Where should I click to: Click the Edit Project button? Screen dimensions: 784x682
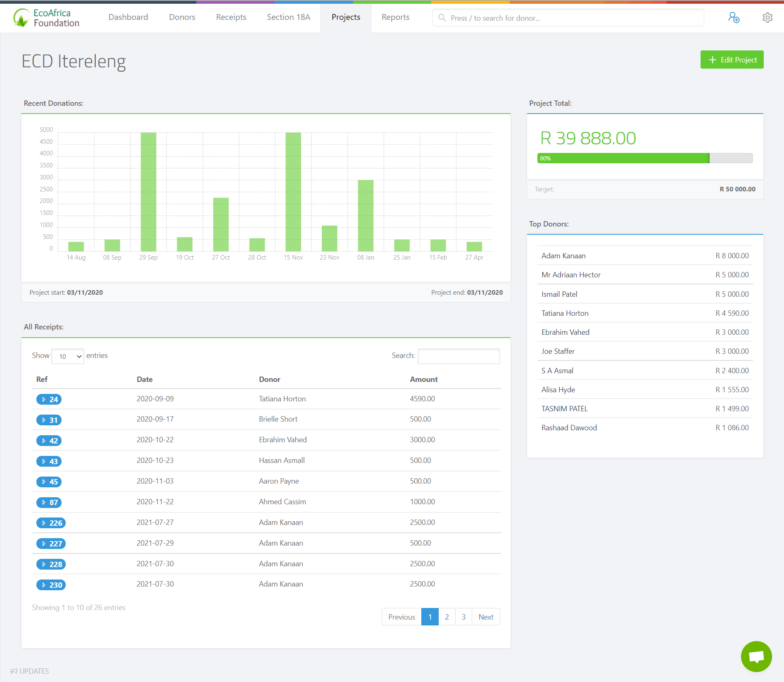coord(732,60)
